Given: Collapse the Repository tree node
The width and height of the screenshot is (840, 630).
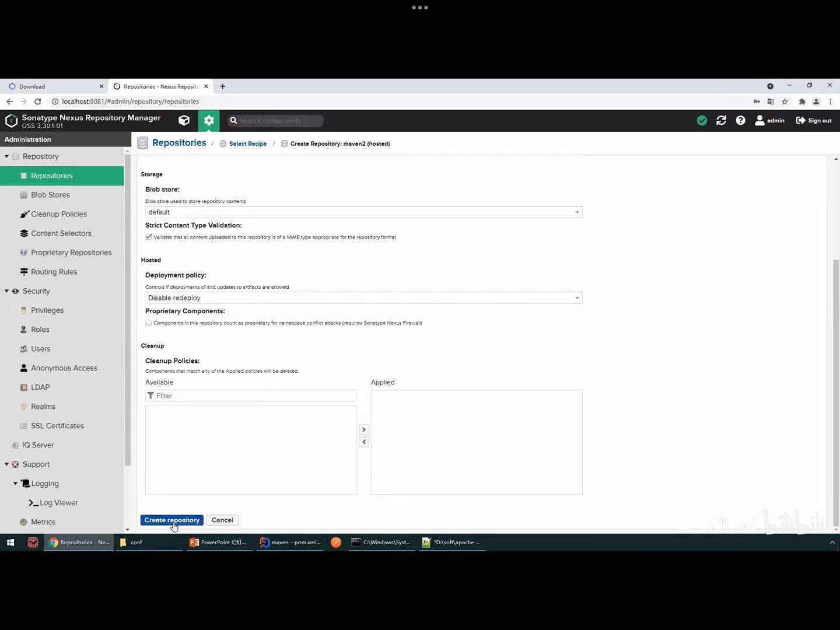Looking at the screenshot, I should tap(7, 156).
